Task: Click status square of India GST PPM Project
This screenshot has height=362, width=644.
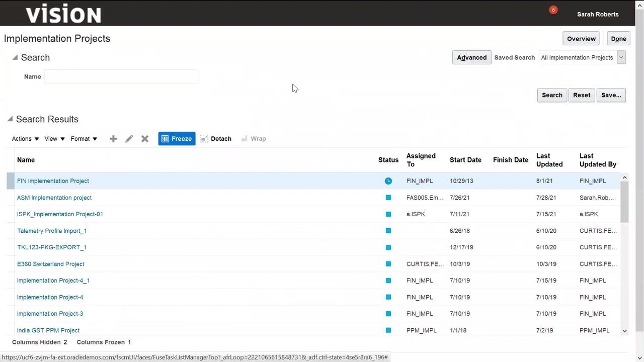Action: 388,330
